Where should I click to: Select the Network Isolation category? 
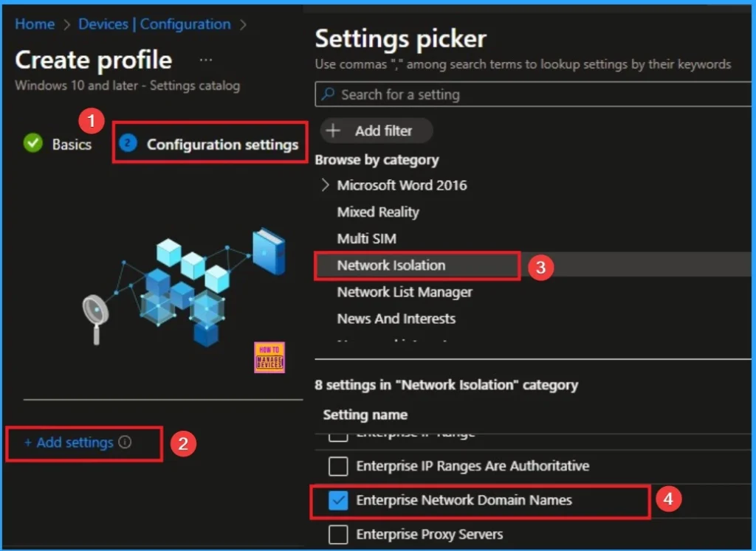click(391, 265)
